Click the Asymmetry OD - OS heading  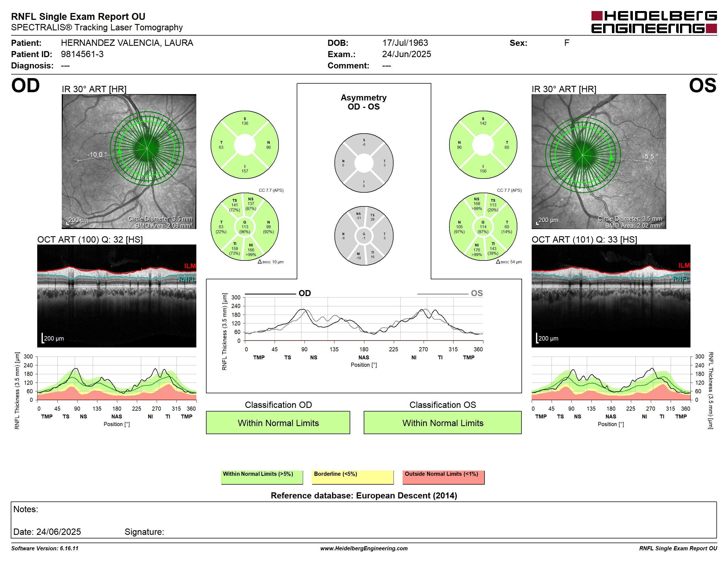coord(364,102)
